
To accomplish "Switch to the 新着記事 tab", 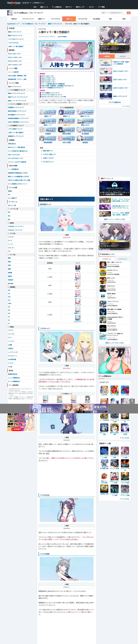I will [123, 56].
